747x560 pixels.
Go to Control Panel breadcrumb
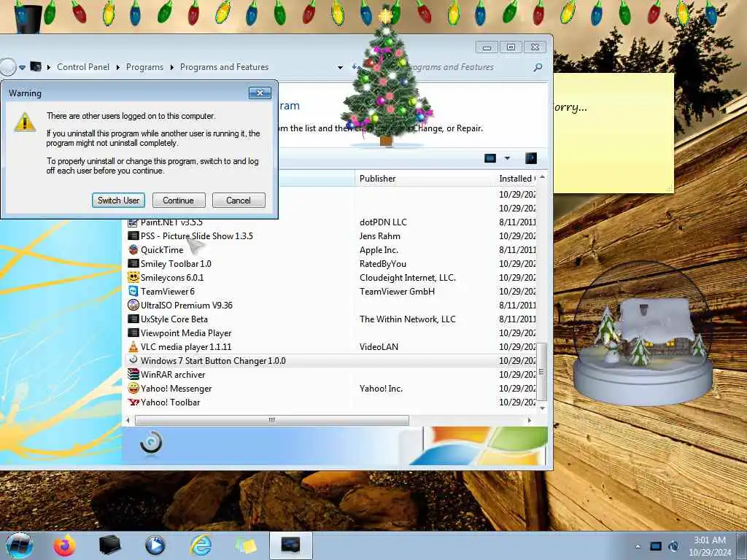(x=83, y=67)
